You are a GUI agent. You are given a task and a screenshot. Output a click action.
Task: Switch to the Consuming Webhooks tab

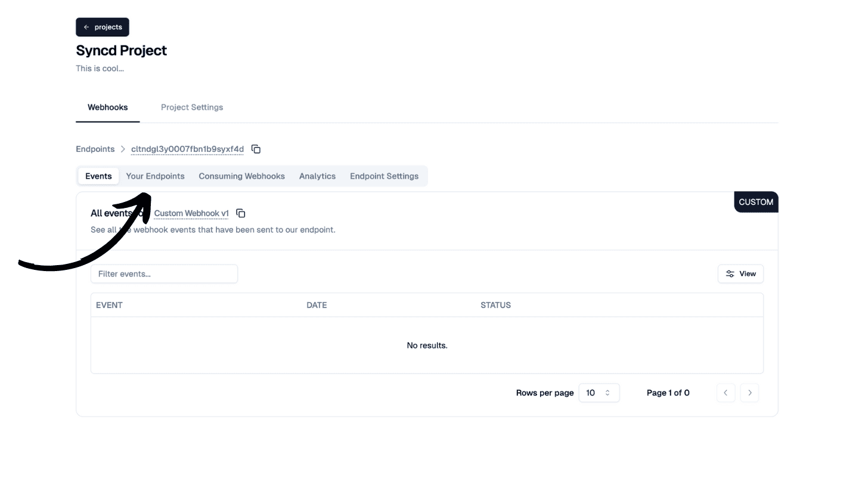tap(241, 176)
